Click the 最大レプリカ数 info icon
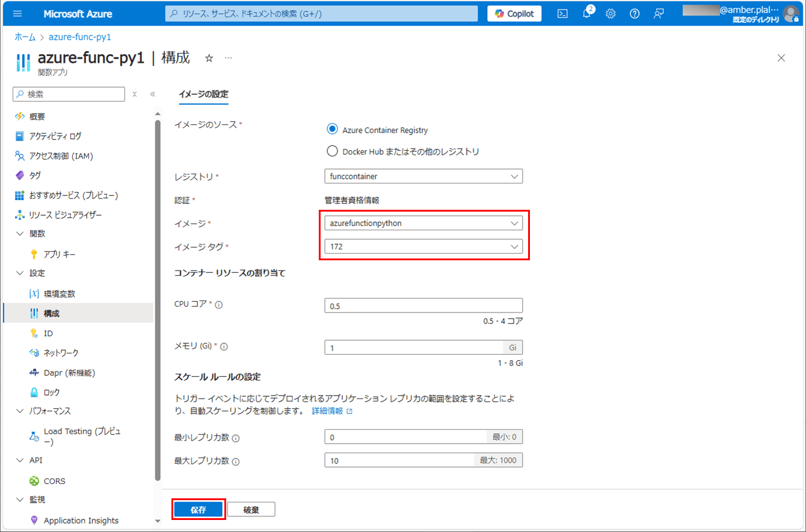Screen dimensions: 806x532 236,462
